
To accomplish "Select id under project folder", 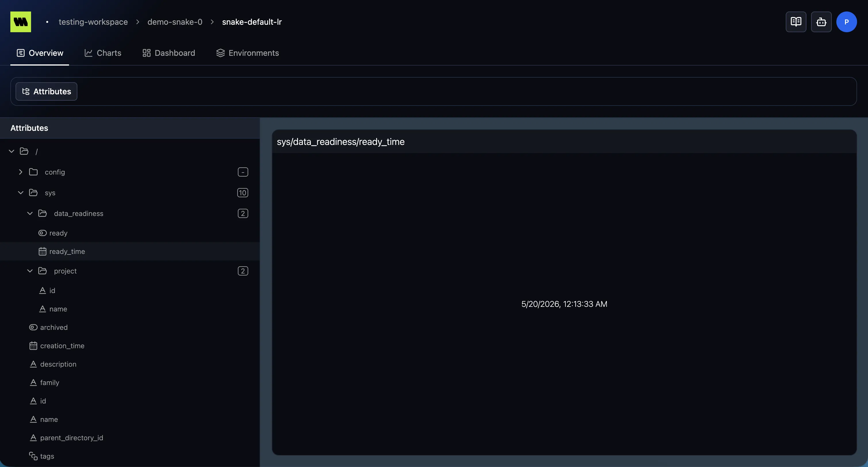I will 130,290.
